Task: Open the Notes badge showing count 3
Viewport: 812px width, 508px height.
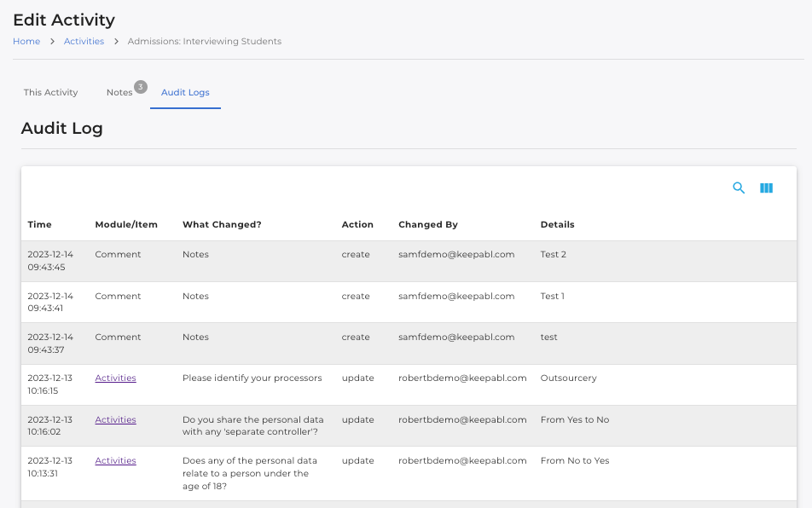Action: click(x=139, y=86)
